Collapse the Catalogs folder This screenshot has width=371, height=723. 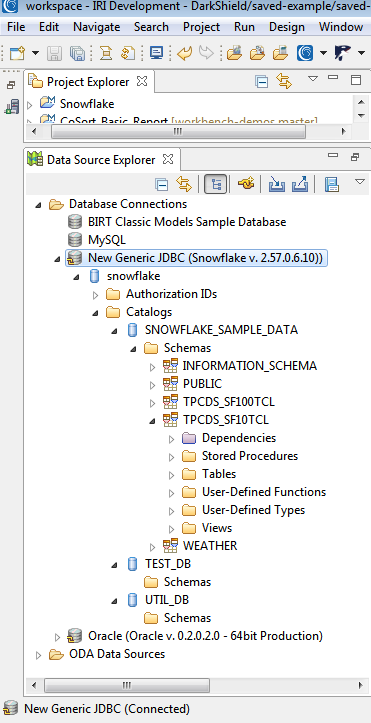95,313
